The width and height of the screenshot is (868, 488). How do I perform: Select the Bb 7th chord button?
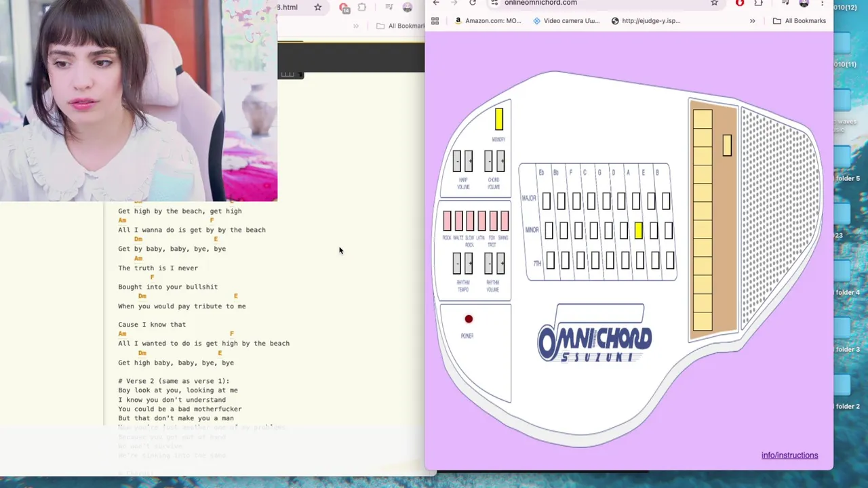pyautogui.click(x=566, y=261)
